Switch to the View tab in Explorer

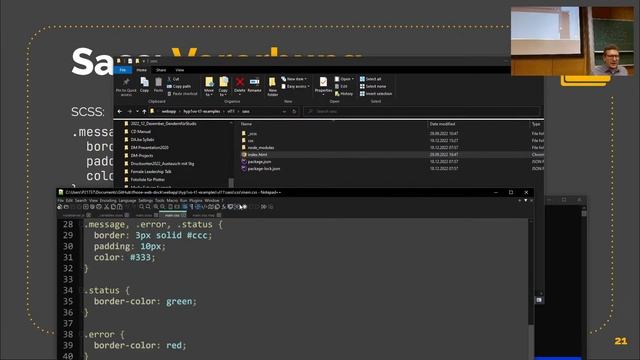(180, 70)
